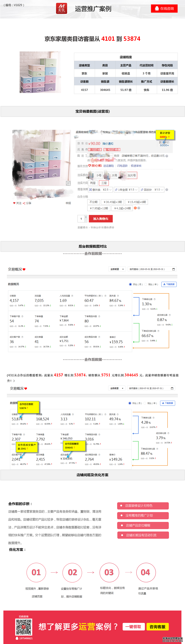Open the 闪电退款 service link
This screenshot has width=185, height=644.
coord(123,166)
